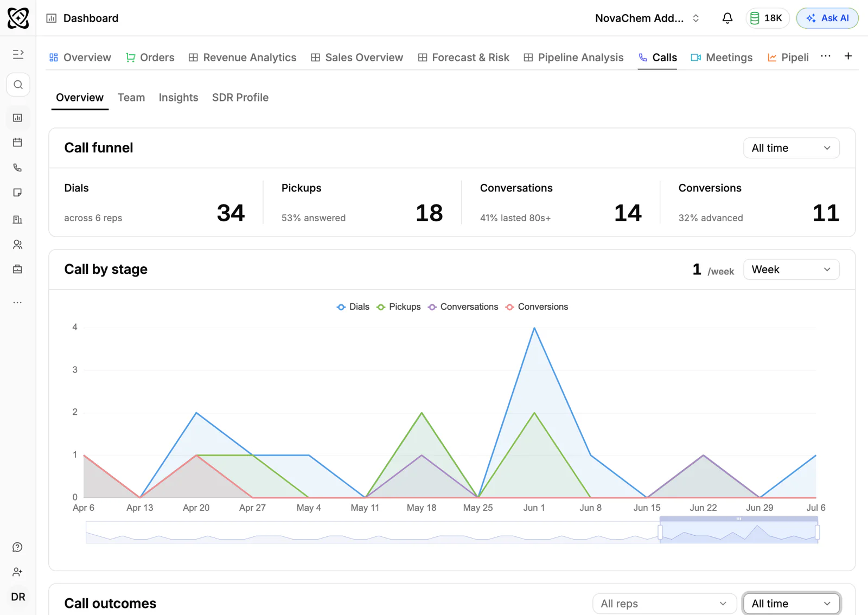
Task: Switch to the Insights sub-tab
Action: click(x=178, y=98)
